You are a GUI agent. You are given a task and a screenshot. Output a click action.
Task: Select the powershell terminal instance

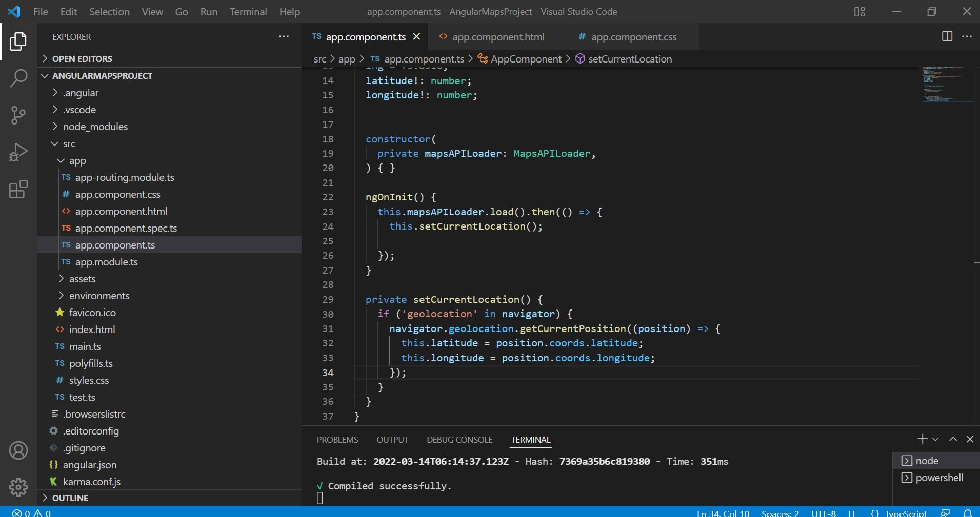(938, 478)
